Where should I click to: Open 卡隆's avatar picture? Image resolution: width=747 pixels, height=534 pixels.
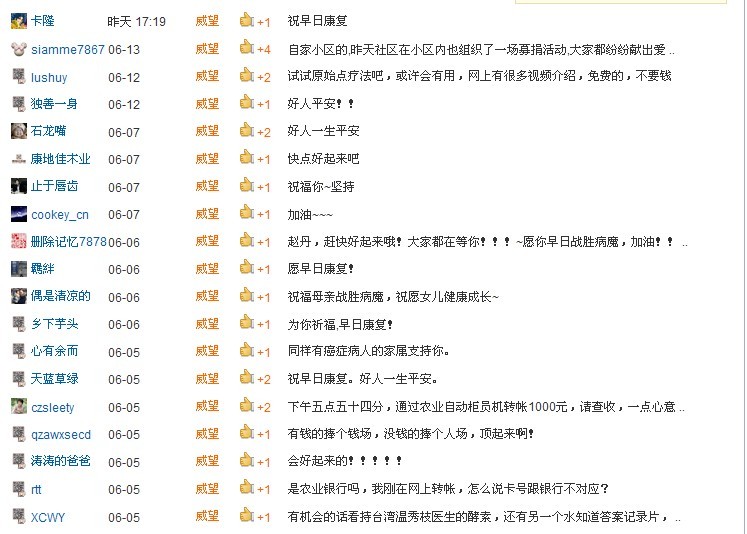click(x=19, y=21)
